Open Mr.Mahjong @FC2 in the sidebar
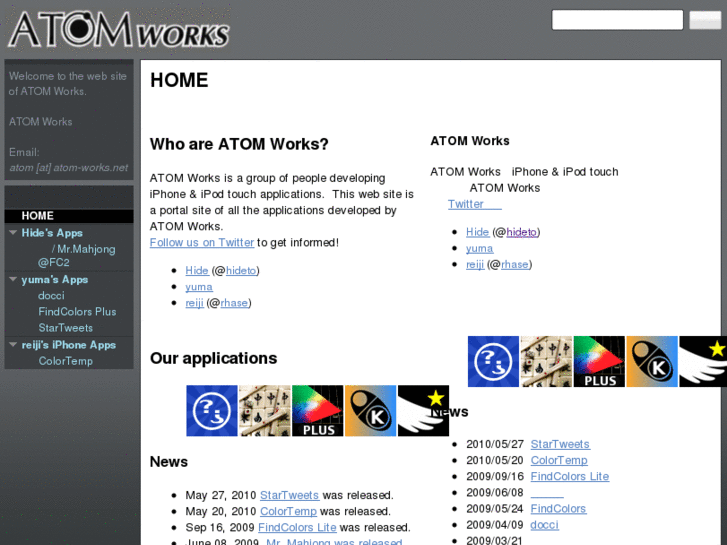Viewport: 727px width, 545px height. pyautogui.click(x=77, y=256)
